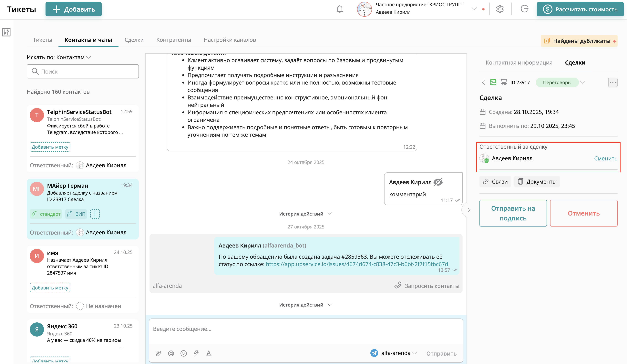The width and height of the screenshot is (627, 364).
Task: Open the emoji picker icon
Action: tap(184, 353)
